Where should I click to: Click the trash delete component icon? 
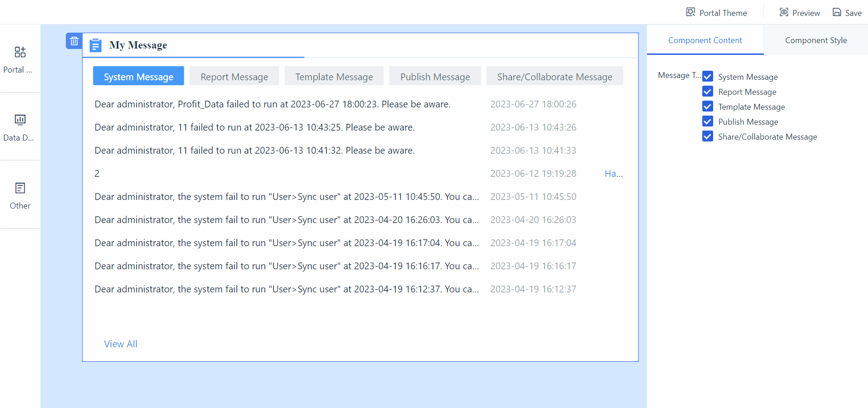tap(74, 41)
